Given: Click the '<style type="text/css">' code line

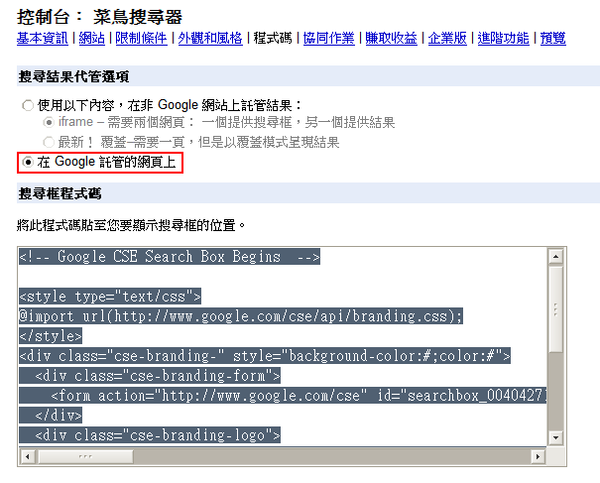Looking at the screenshot, I should [110, 296].
